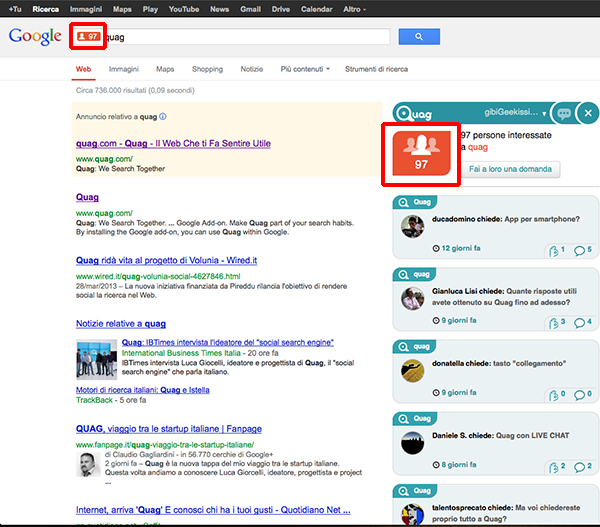
Task: Expand the Altro menu in top bar
Action: click(x=354, y=9)
